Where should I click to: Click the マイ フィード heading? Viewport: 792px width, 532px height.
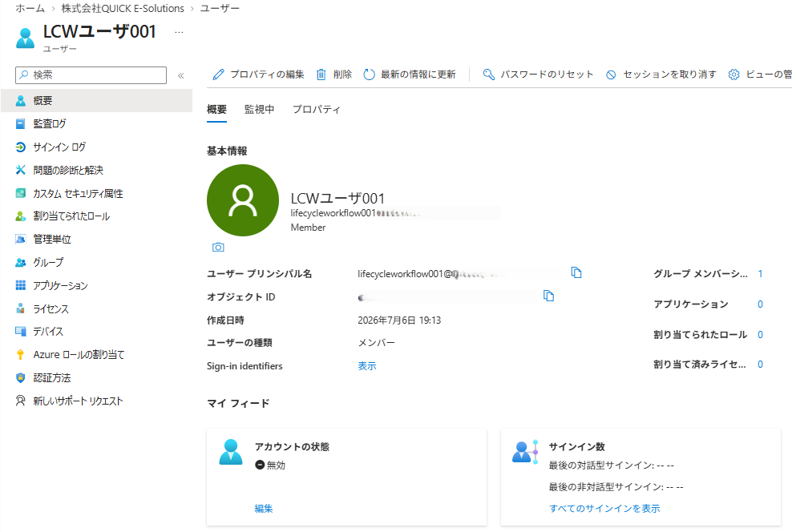pyautogui.click(x=238, y=403)
